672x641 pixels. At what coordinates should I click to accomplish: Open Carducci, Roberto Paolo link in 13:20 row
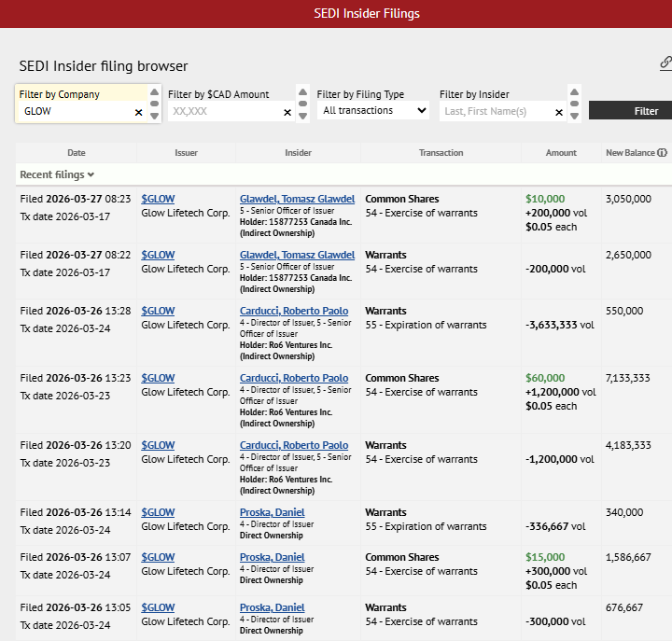point(294,446)
